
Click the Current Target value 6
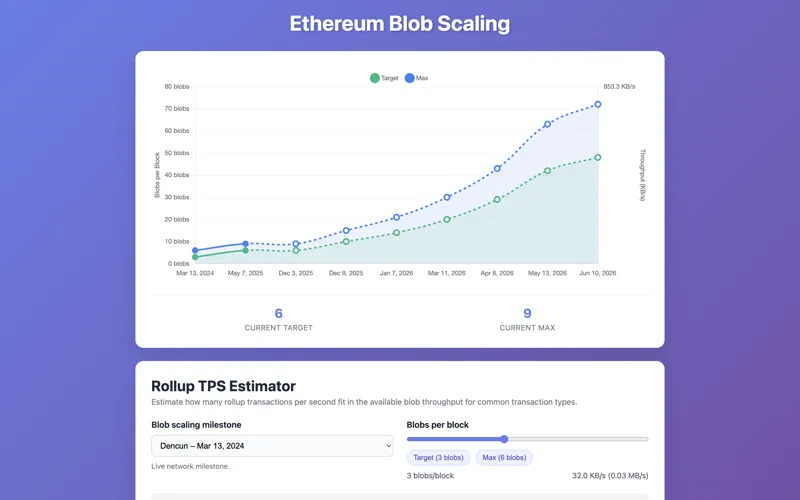click(278, 314)
